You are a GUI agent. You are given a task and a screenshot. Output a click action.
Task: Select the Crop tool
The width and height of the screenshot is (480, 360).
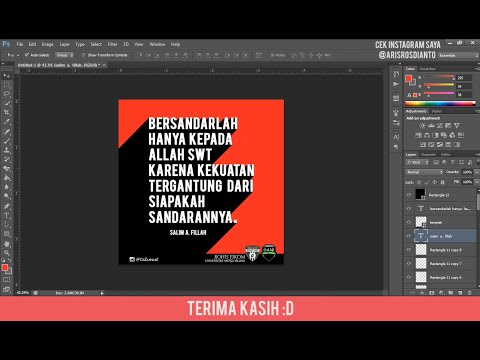[x=7, y=113]
